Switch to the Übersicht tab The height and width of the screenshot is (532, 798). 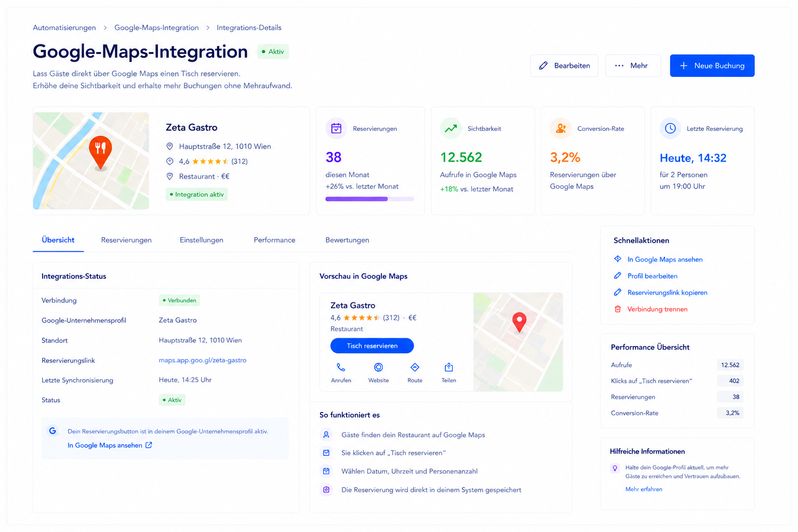58,240
